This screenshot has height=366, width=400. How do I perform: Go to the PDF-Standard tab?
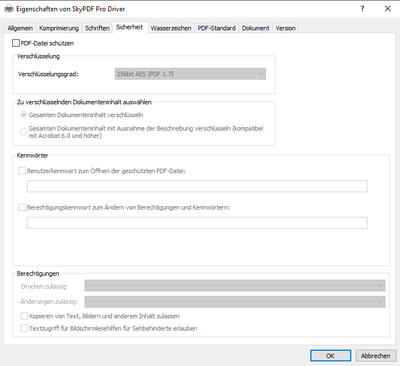[217, 28]
